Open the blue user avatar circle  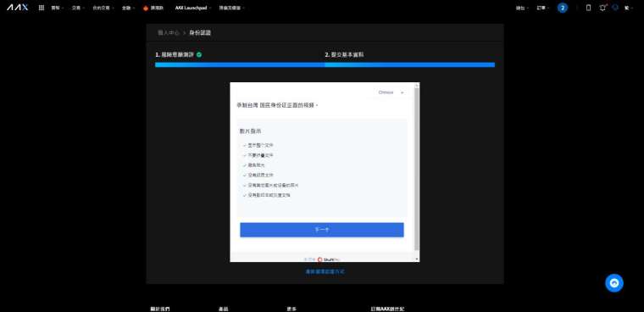click(563, 8)
